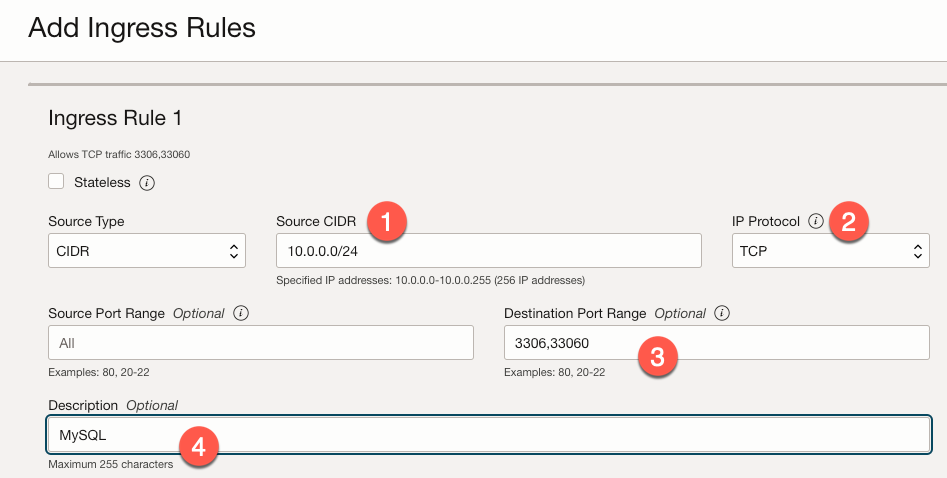947x478 pixels.
Task: Click into the Description text field
Action: click(x=489, y=436)
